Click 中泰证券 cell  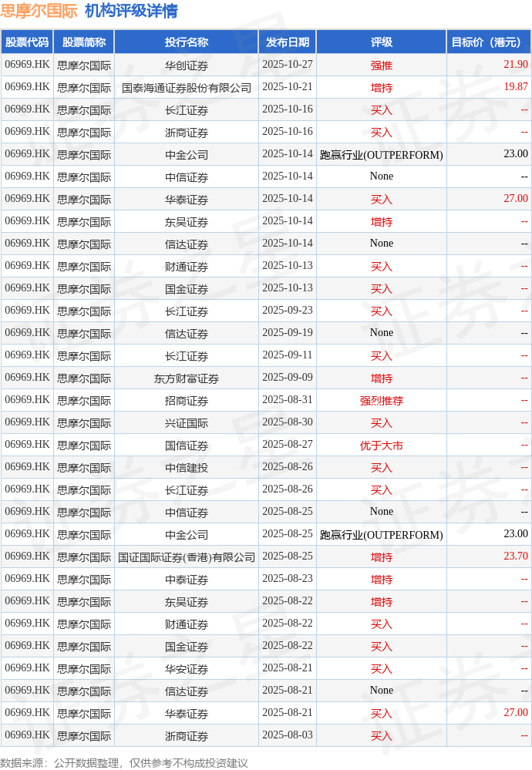(187, 580)
